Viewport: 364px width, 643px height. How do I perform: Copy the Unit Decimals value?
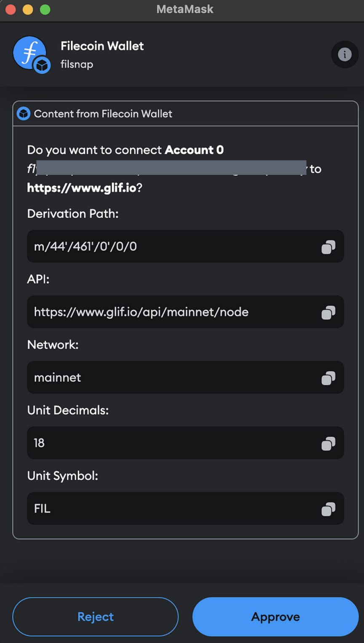[x=328, y=443]
